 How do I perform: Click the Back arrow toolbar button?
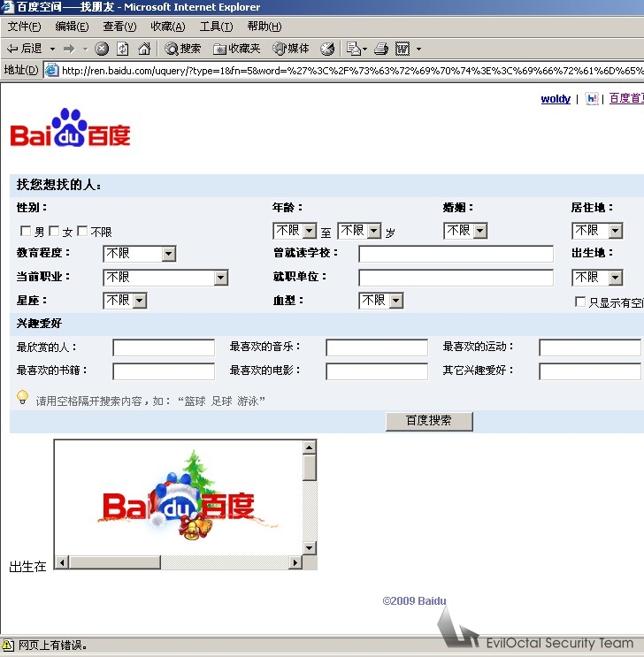[24, 49]
